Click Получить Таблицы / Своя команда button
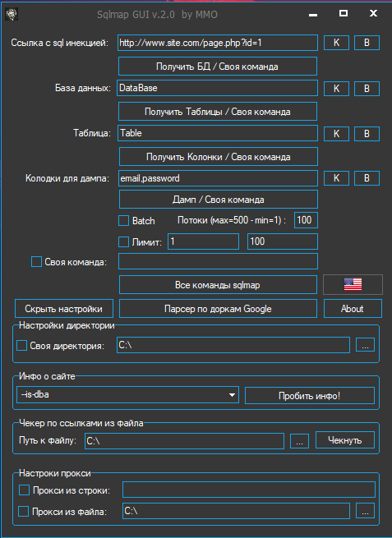Viewport: 392px width, 538px height. coord(218,112)
